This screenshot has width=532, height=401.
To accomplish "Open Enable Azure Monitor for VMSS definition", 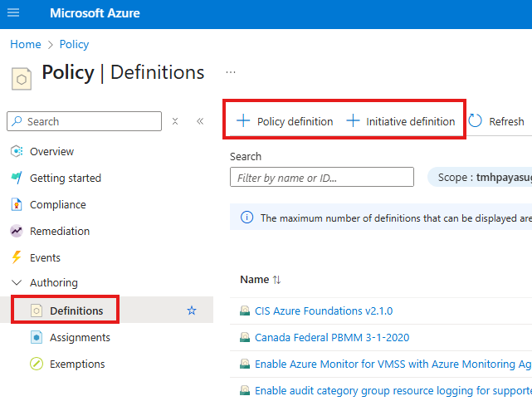I will tap(393, 364).
